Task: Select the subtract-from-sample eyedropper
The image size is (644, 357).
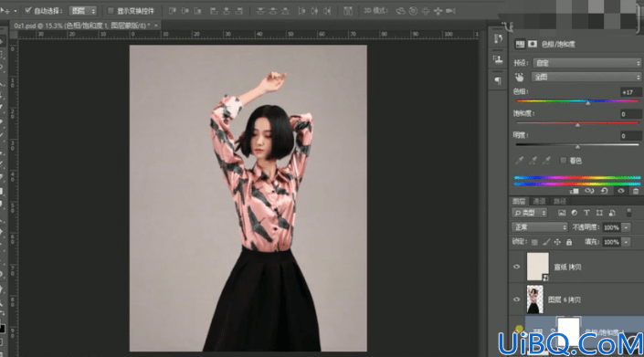Action: (546, 161)
